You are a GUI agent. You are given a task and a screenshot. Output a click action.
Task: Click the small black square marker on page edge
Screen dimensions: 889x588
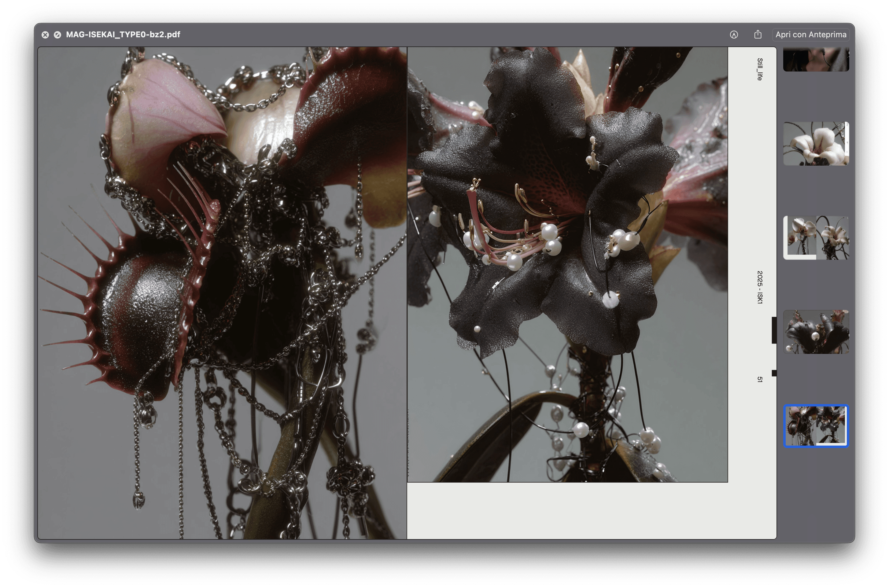[x=774, y=373]
